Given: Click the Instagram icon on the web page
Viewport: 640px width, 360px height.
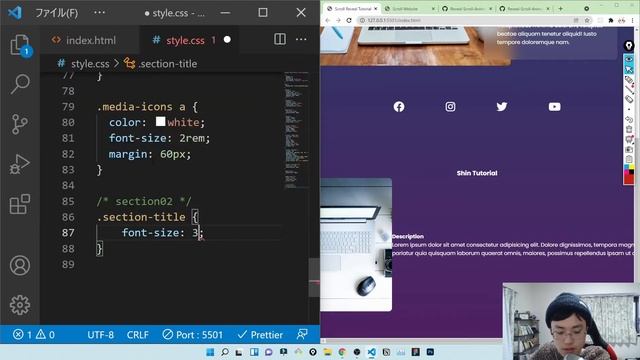Looking at the screenshot, I should (450, 107).
